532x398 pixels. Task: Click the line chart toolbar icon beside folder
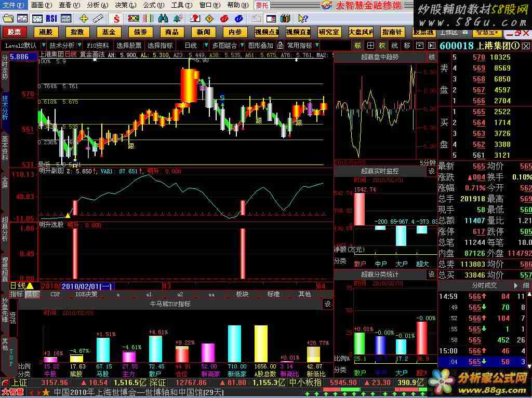point(22,18)
